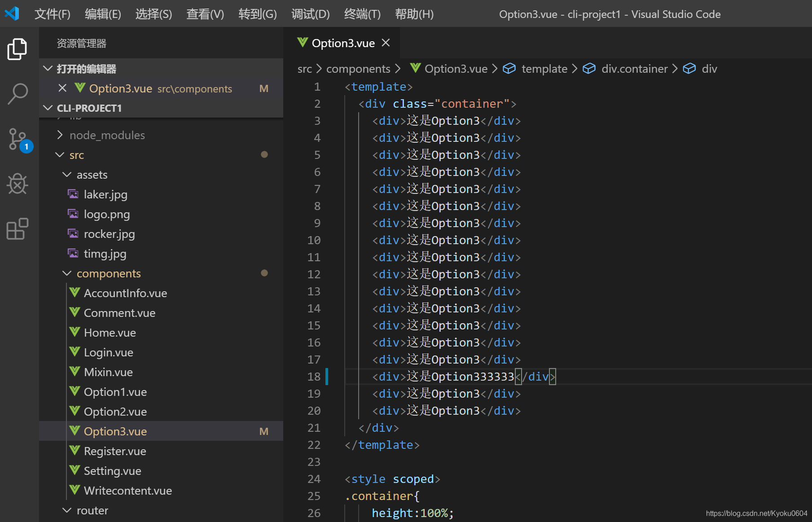Click the image icon of logo.png

click(73, 214)
